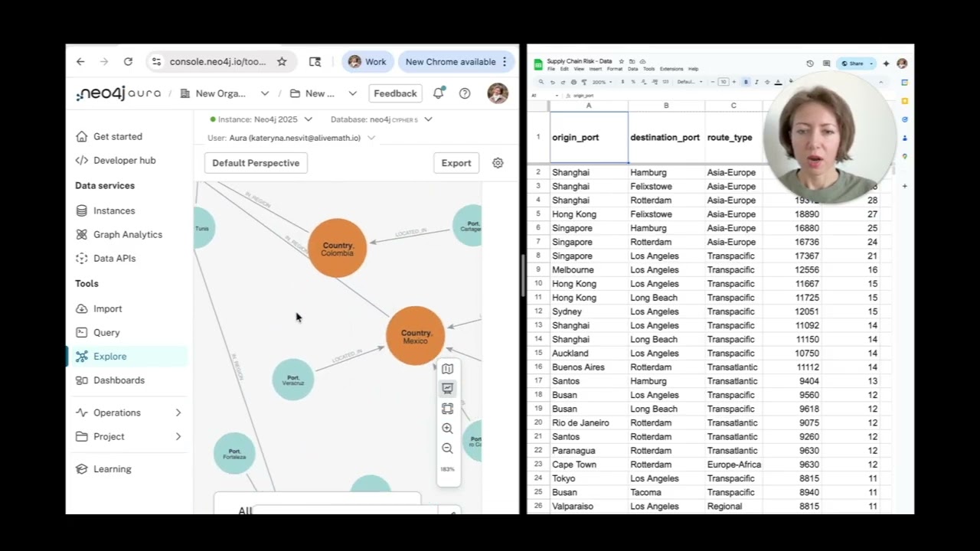The height and width of the screenshot is (551, 980).
Task: Open text color picker in Sheets
Action: (x=778, y=82)
